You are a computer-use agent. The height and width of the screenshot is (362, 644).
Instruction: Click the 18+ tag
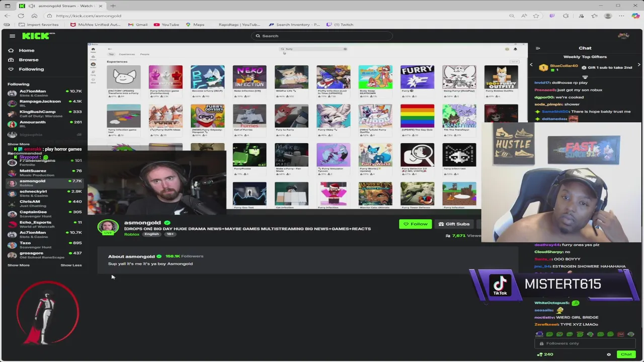point(170,234)
